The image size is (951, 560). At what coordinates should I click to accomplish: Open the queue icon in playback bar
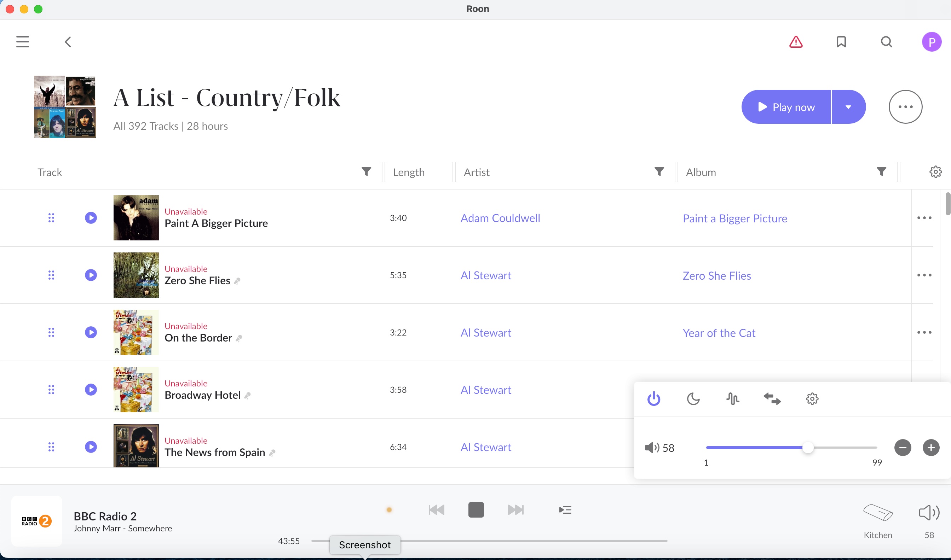point(565,510)
